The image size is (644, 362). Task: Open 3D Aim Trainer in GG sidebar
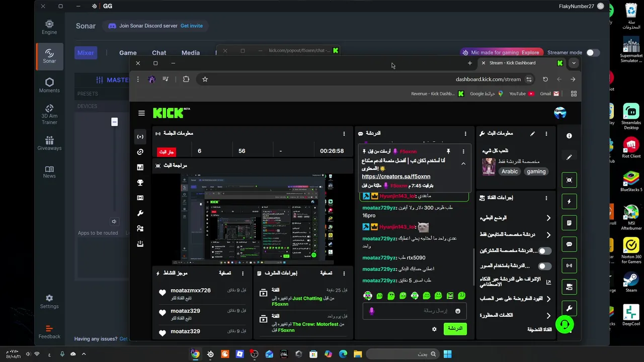(x=49, y=114)
